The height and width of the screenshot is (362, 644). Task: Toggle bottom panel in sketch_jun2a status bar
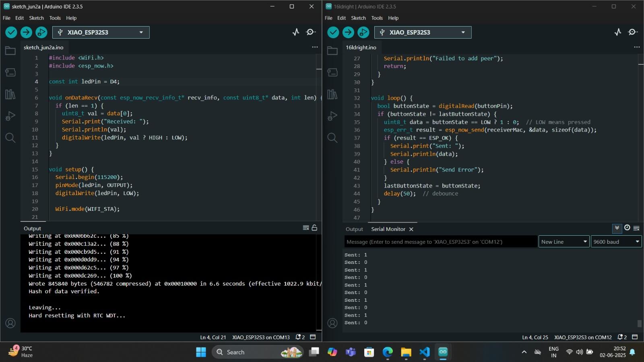(x=313, y=337)
